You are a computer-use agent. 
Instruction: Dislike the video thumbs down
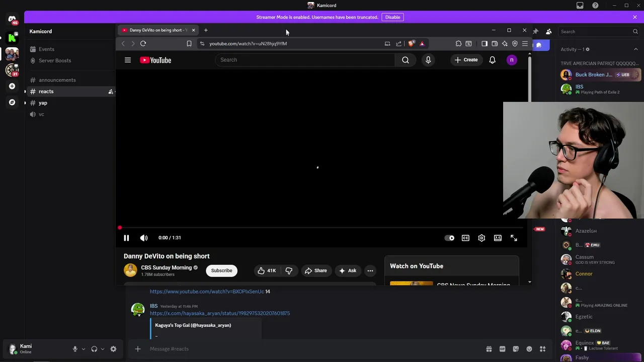[289, 270]
